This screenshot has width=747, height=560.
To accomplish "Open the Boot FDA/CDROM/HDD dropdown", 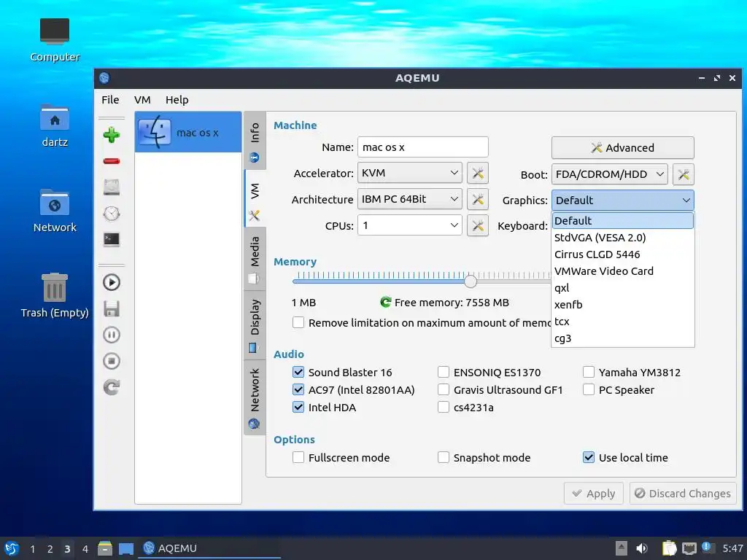I will pos(609,174).
